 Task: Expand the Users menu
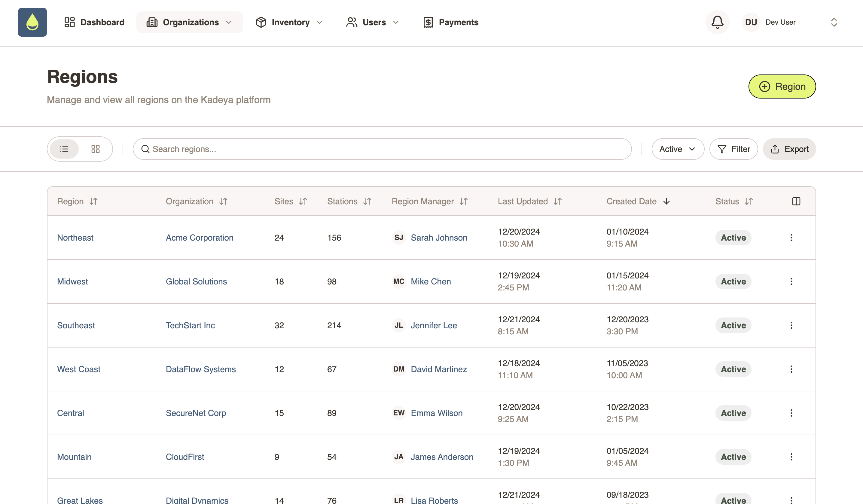point(373,22)
